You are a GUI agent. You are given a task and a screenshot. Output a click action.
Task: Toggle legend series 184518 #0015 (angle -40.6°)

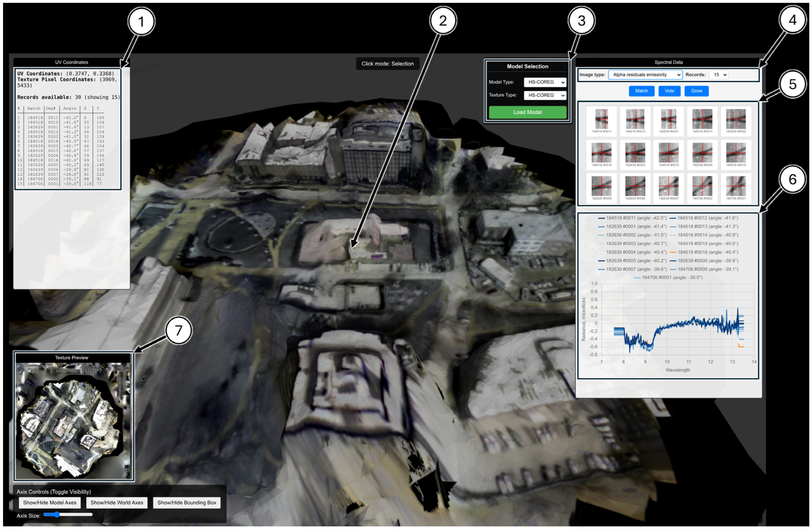[704, 244]
